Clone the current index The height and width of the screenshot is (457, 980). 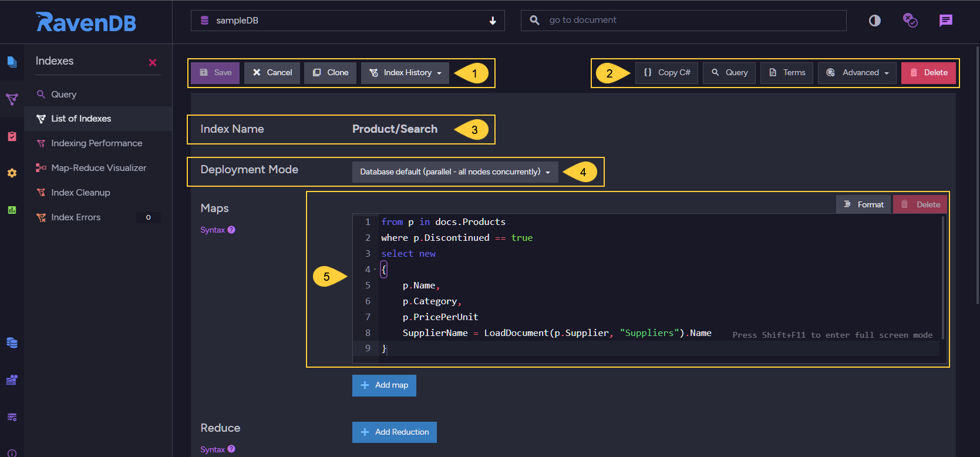(330, 73)
